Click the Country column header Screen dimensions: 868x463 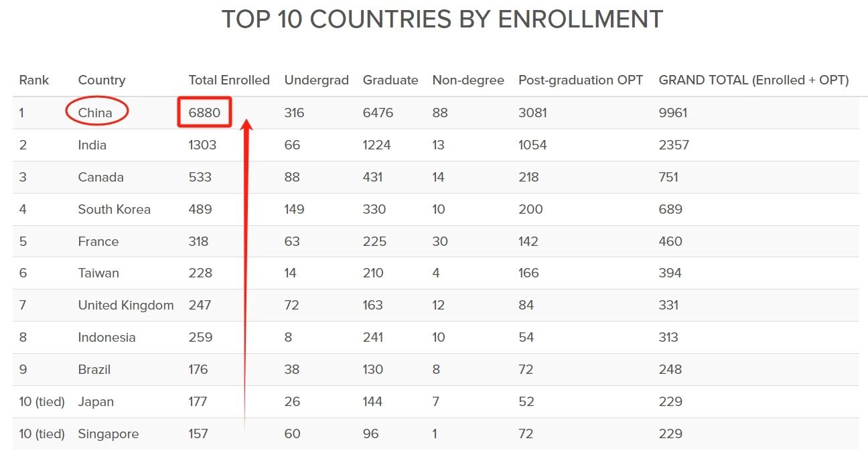[102, 80]
